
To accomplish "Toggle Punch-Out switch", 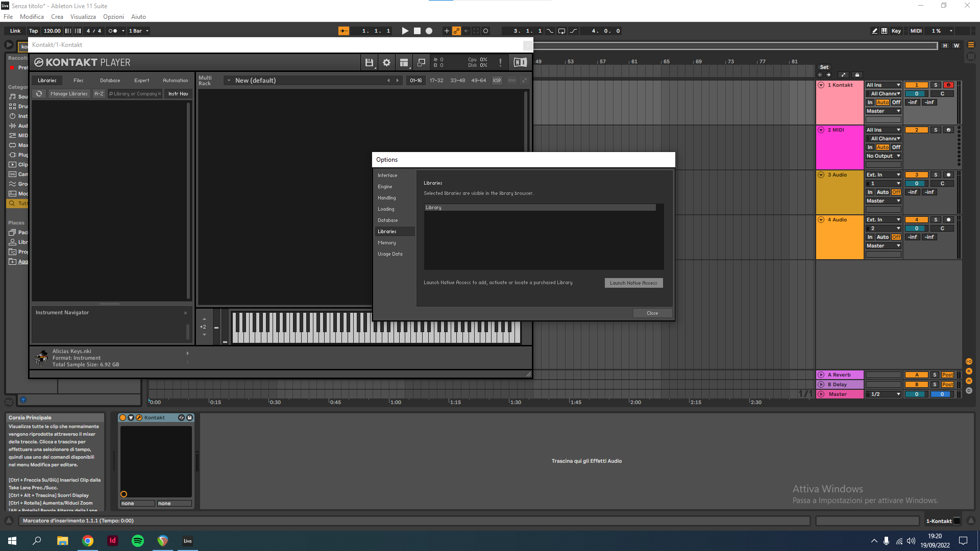I will [x=573, y=31].
